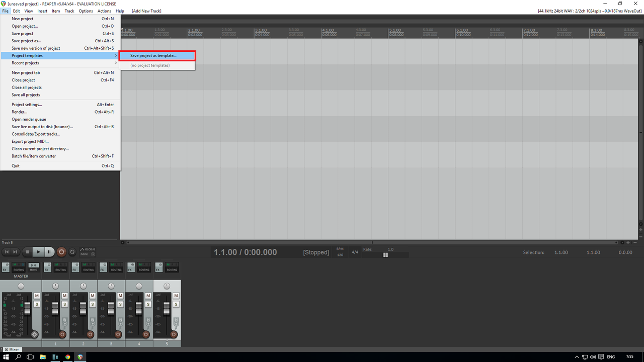Record-arm track 3 in the mixer
Image resolution: width=644 pixels, height=362 pixels.
(118, 334)
